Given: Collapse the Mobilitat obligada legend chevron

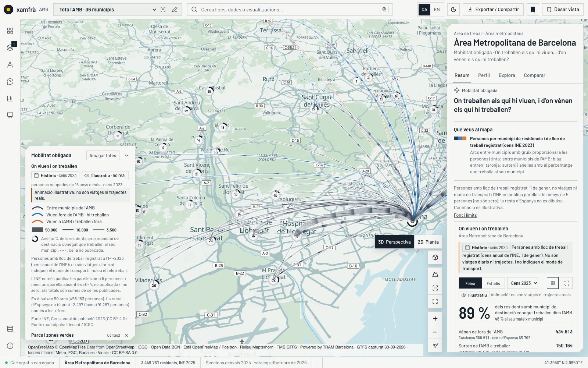Looking at the screenshot, I should (126, 156).
